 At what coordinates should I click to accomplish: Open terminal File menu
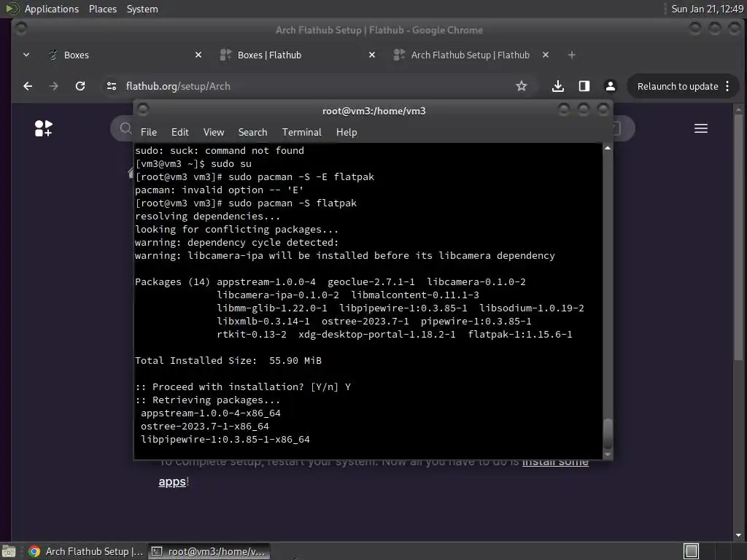pyautogui.click(x=149, y=132)
